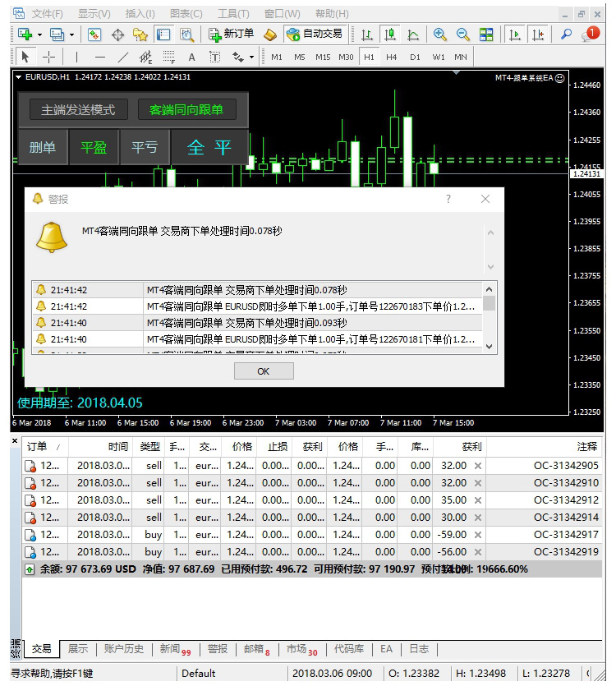
Task: Select the arrow cursor tool
Action: (x=25, y=57)
